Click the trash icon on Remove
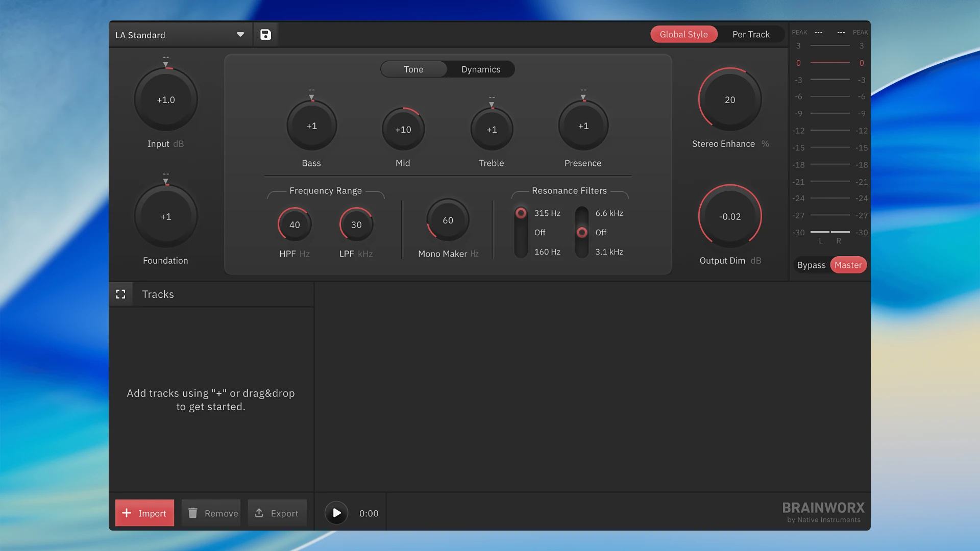 [x=192, y=513]
